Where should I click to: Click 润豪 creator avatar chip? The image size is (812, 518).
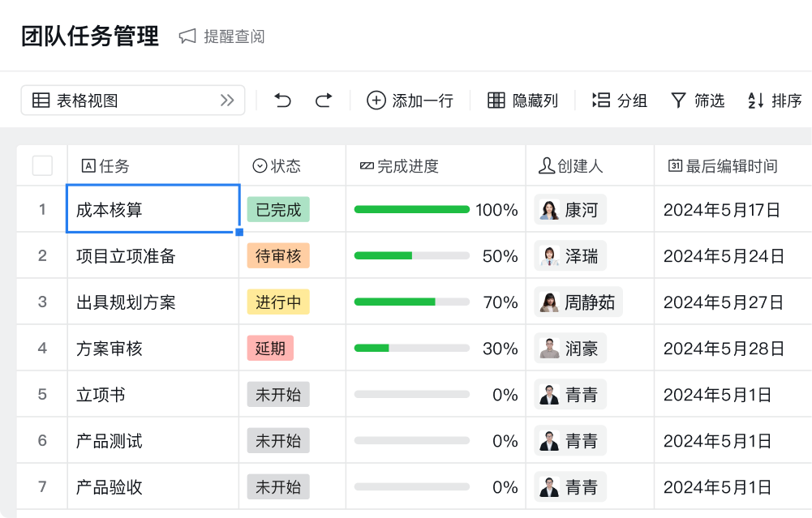(x=570, y=348)
